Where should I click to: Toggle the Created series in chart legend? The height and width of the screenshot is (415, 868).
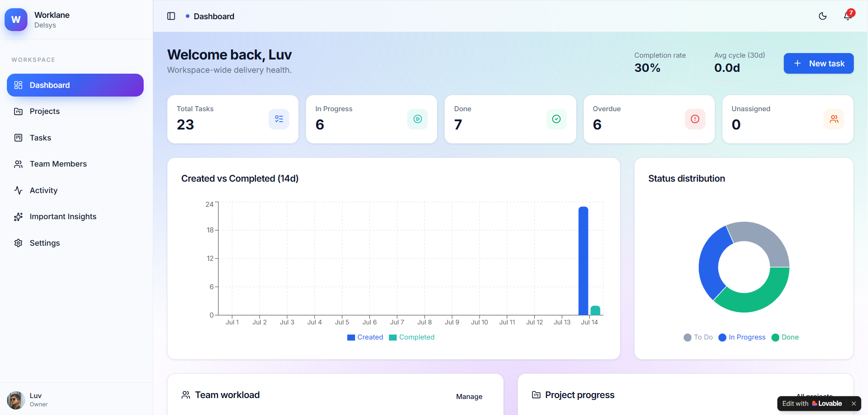pyautogui.click(x=365, y=337)
